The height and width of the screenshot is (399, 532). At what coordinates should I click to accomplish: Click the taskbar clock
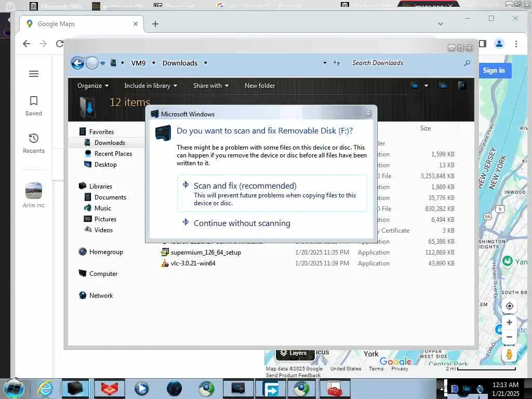pyautogui.click(x=505, y=389)
